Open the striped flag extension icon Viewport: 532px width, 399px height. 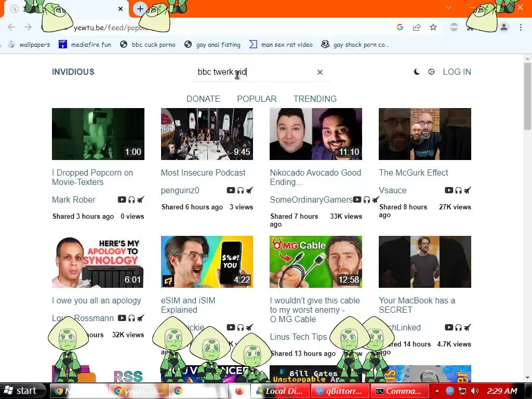point(454,27)
